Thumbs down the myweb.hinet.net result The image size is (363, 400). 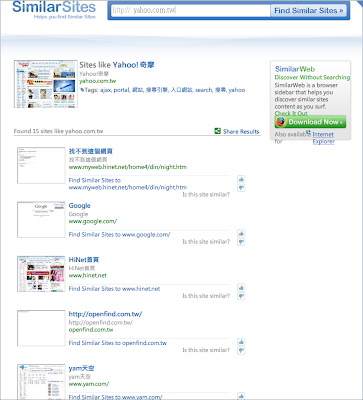[241, 188]
